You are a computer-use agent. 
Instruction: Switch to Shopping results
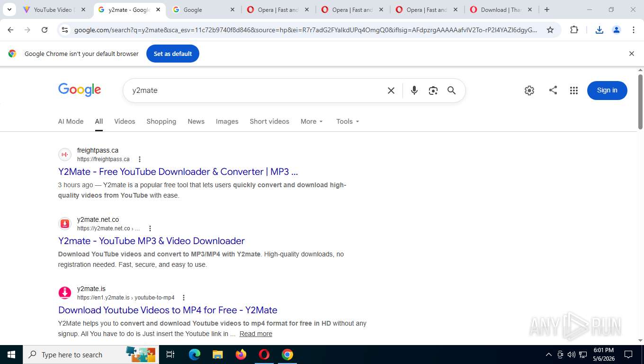161,121
